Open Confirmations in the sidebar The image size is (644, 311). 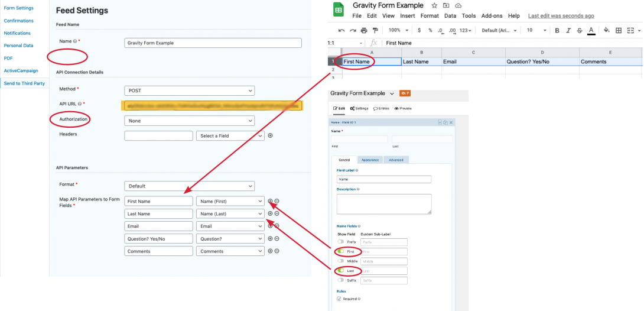(x=19, y=21)
